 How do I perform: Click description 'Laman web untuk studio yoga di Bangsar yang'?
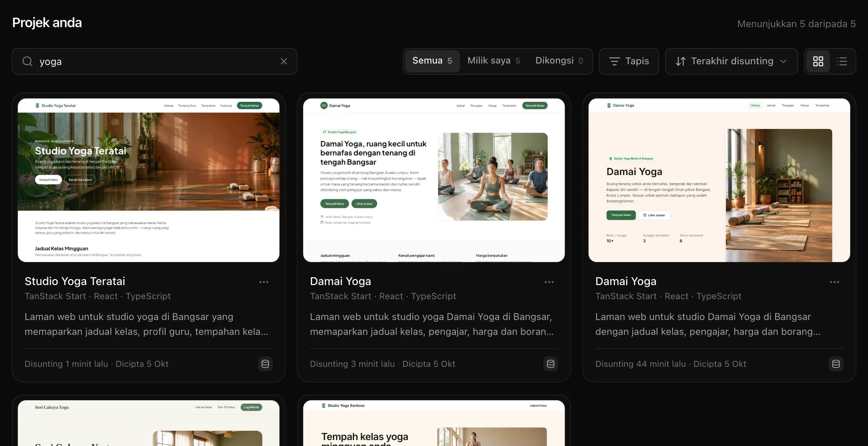[129, 317]
